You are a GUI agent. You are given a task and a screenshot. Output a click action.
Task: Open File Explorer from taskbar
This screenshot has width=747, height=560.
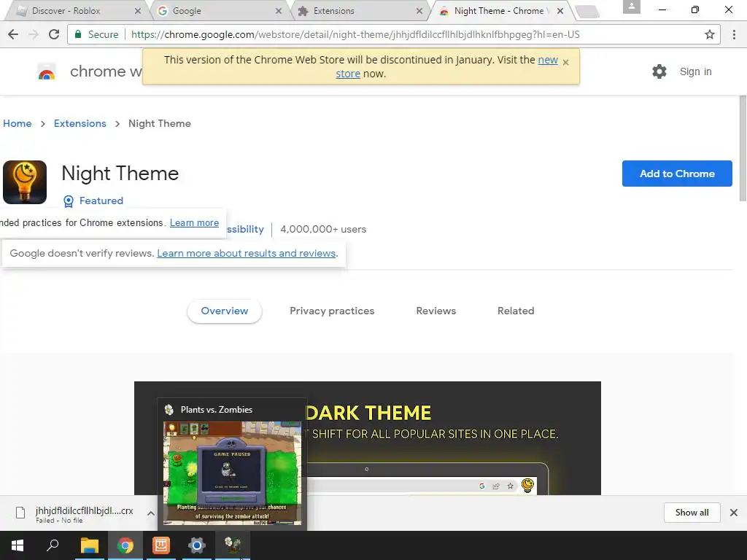[x=89, y=545]
